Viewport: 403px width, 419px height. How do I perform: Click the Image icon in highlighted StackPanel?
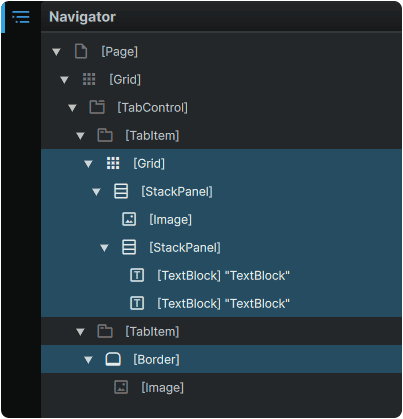tap(129, 219)
